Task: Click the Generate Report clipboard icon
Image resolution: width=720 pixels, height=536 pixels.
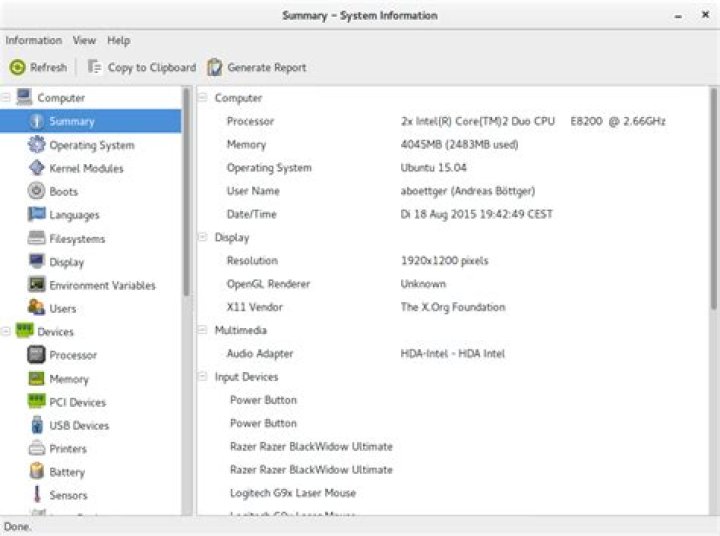Action: coord(214,68)
